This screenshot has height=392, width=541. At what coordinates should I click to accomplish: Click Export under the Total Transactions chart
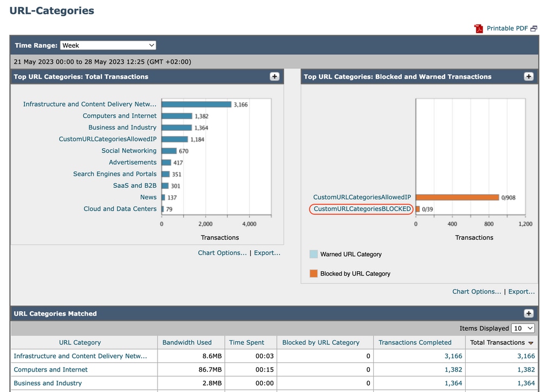pyautogui.click(x=267, y=253)
